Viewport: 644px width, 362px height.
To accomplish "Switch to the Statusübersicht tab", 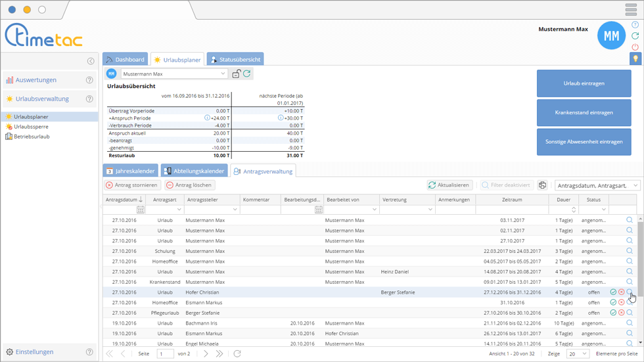I will pyautogui.click(x=235, y=59).
